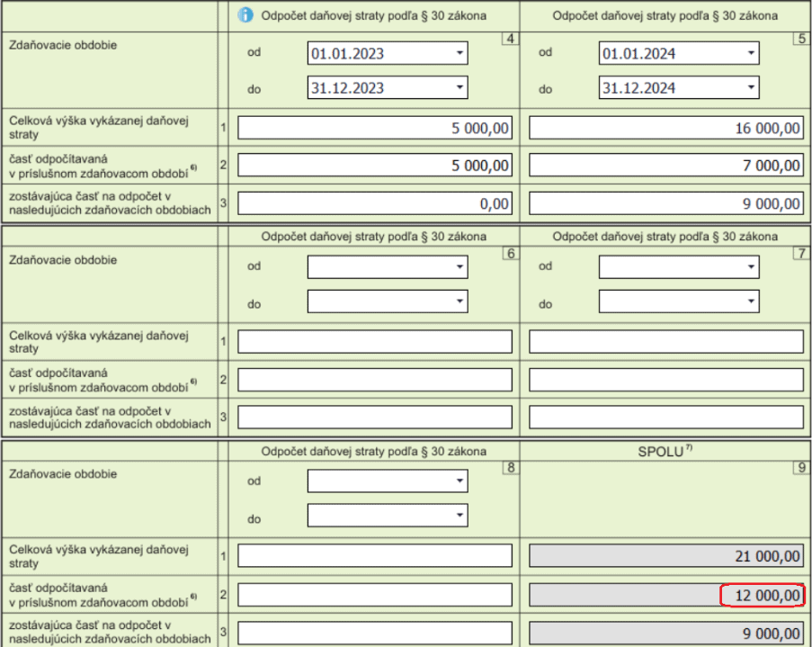The image size is (812, 647).
Task: Click the empty row 3 remaining field in column 8
Action: coord(375,633)
